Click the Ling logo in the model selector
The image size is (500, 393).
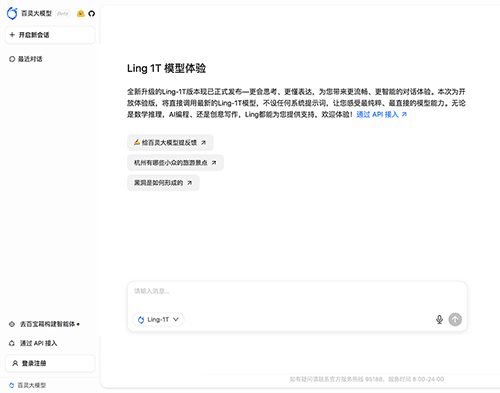coord(141,320)
